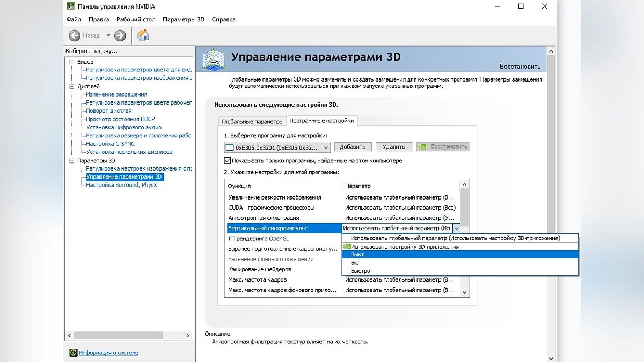The height and width of the screenshot is (362, 644).
Task: Open the back history dropdown arrow
Action: pos(108,35)
